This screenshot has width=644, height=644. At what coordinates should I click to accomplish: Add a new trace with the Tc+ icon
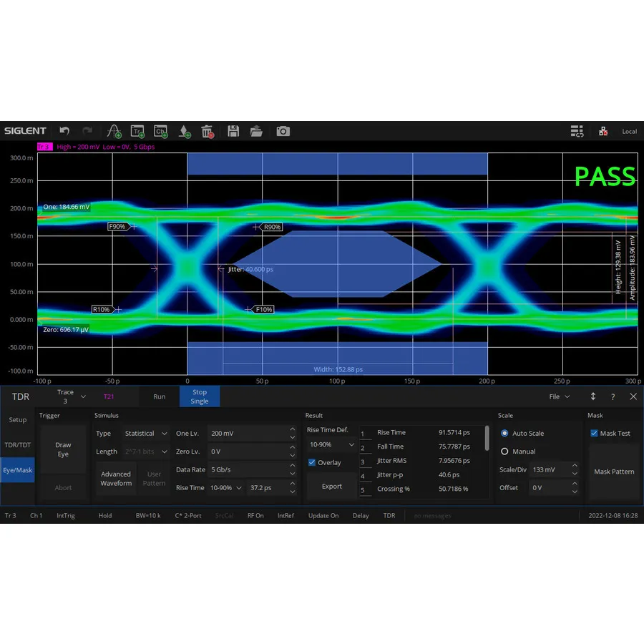point(137,131)
